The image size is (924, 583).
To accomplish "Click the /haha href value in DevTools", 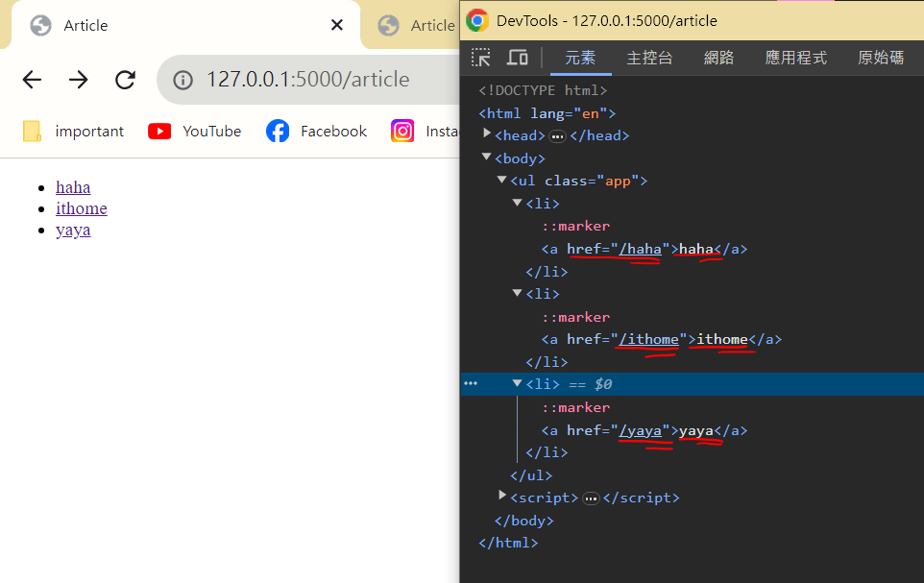I will 640,250.
